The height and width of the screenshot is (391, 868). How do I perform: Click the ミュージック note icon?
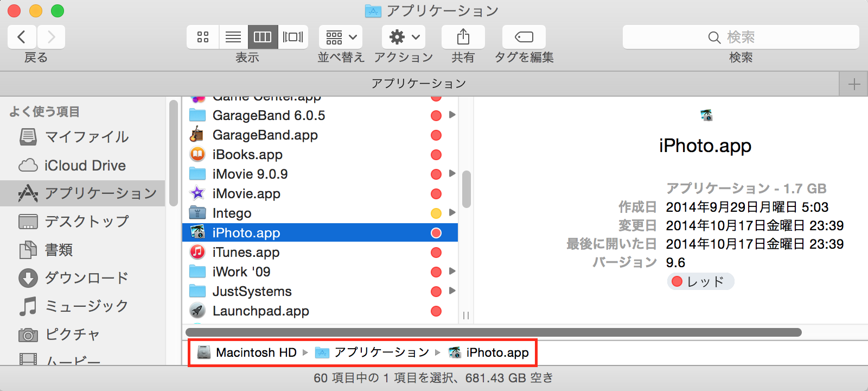pyautogui.click(x=28, y=306)
